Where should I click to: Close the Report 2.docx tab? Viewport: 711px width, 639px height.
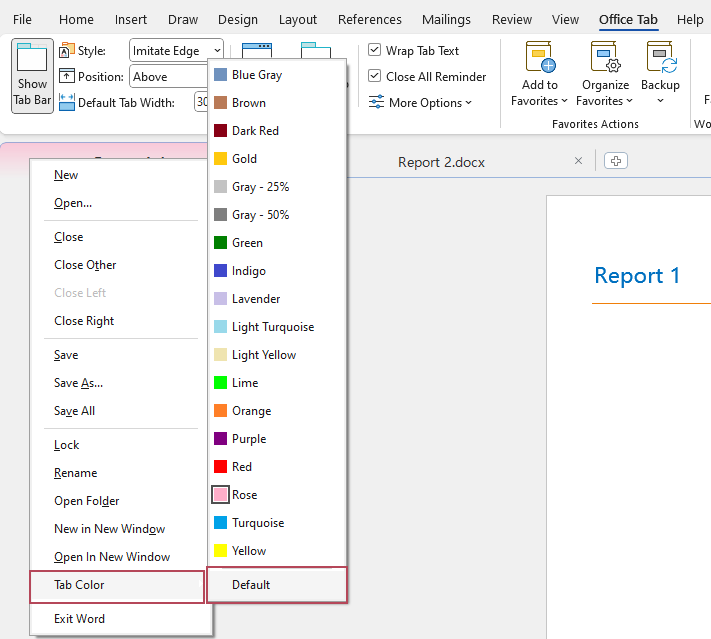(x=578, y=161)
